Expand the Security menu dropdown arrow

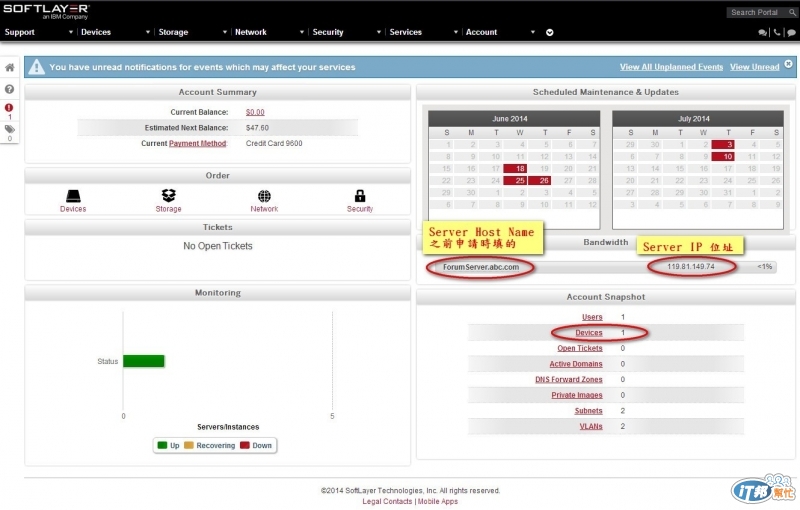pyautogui.click(x=379, y=32)
